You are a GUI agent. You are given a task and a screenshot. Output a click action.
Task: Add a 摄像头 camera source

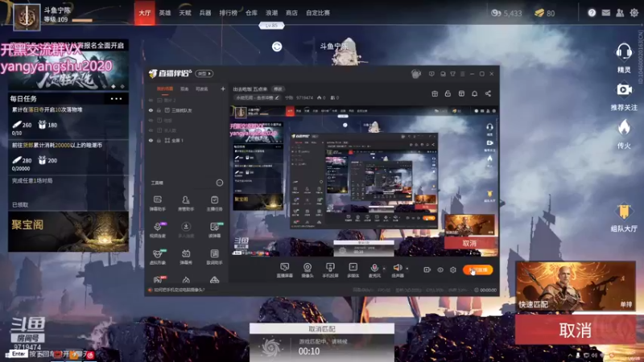(308, 270)
